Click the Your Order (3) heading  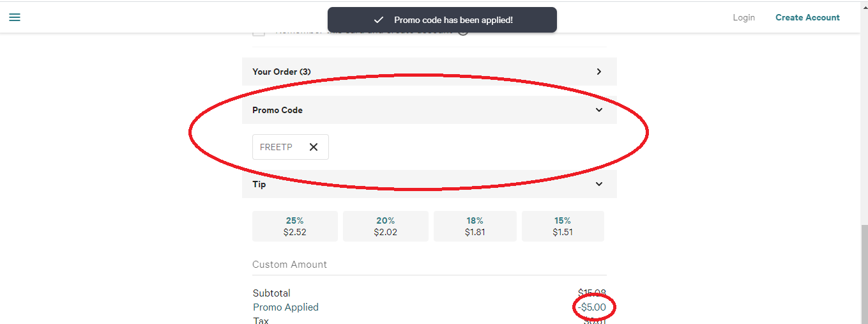pos(282,72)
